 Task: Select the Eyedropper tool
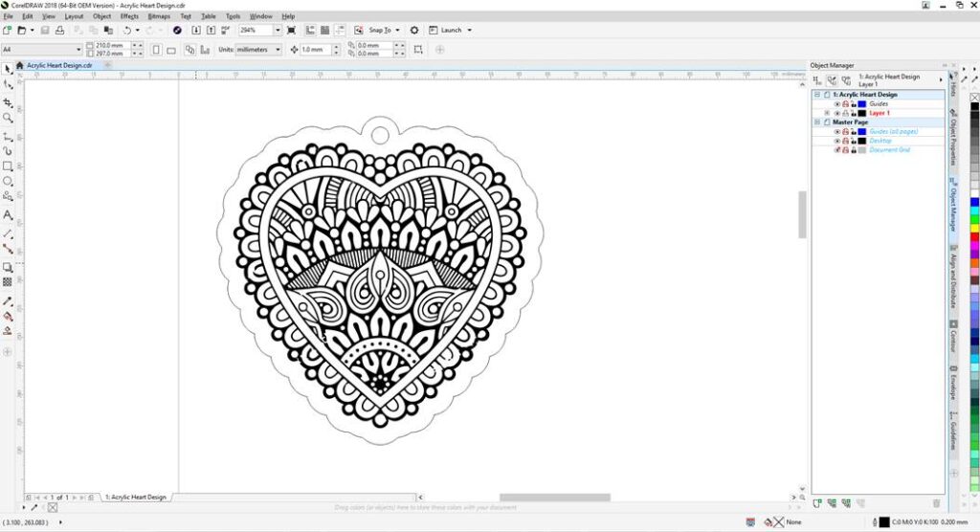[x=8, y=299]
